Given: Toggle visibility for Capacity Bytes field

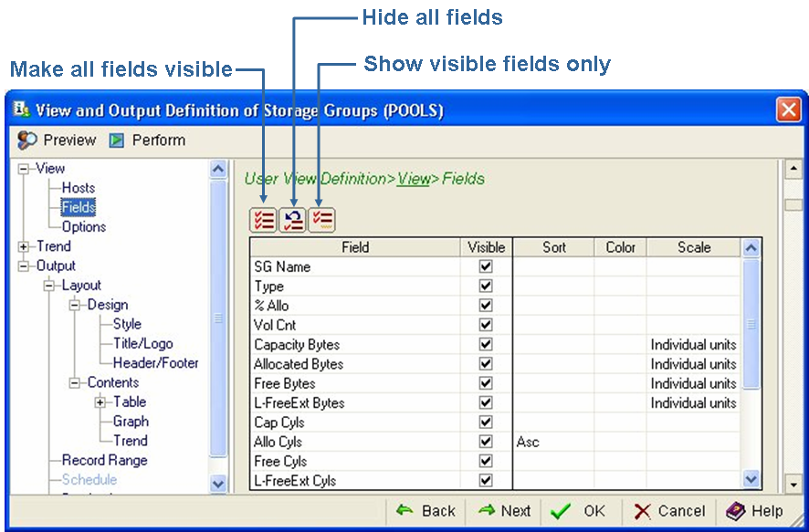Looking at the screenshot, I should (x=487, y=344).
